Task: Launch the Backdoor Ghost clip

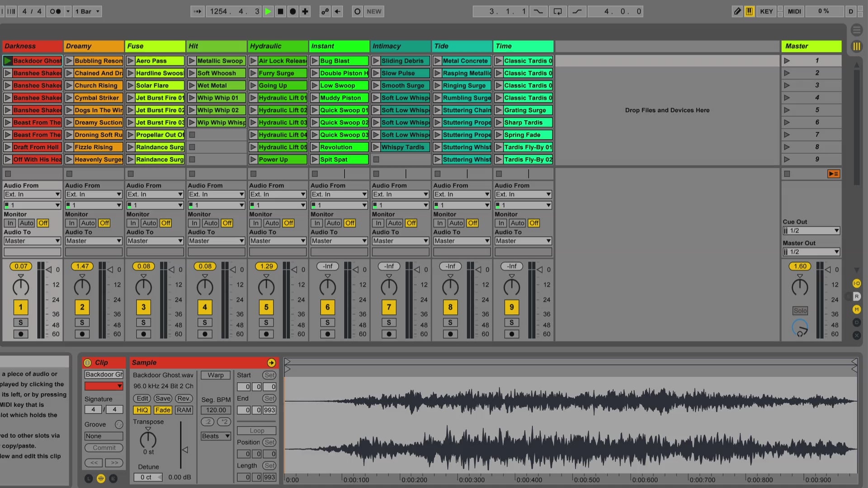Action: (x=8, y=61)
